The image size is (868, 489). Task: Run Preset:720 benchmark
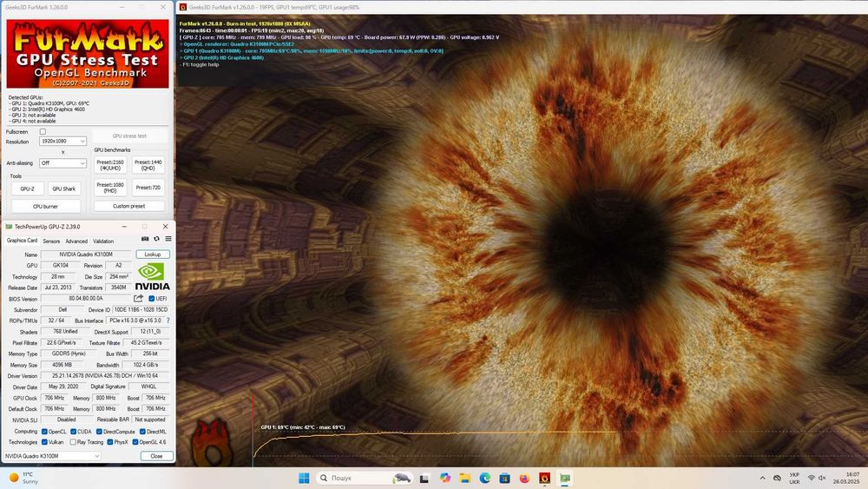[148, 188]
